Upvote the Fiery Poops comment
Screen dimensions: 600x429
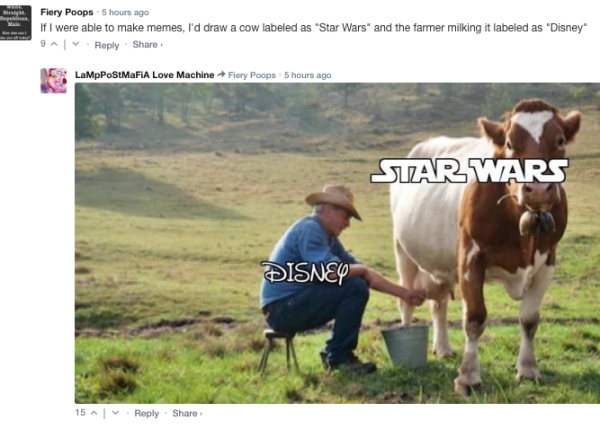[x=54, y=44]
